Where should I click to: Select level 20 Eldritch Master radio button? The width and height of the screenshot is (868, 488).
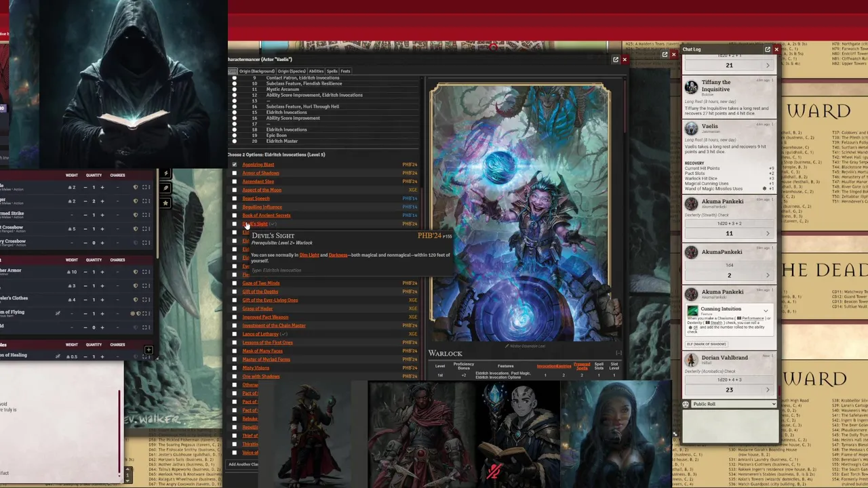click(235, 141)
